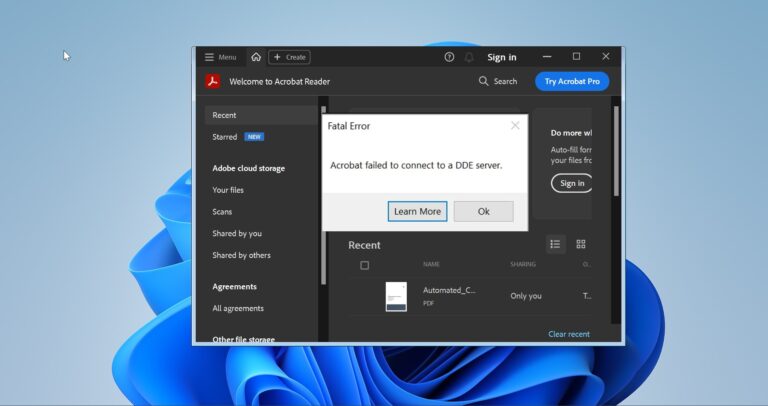Click Learn More in the error dialog

(x=417, y=211)
